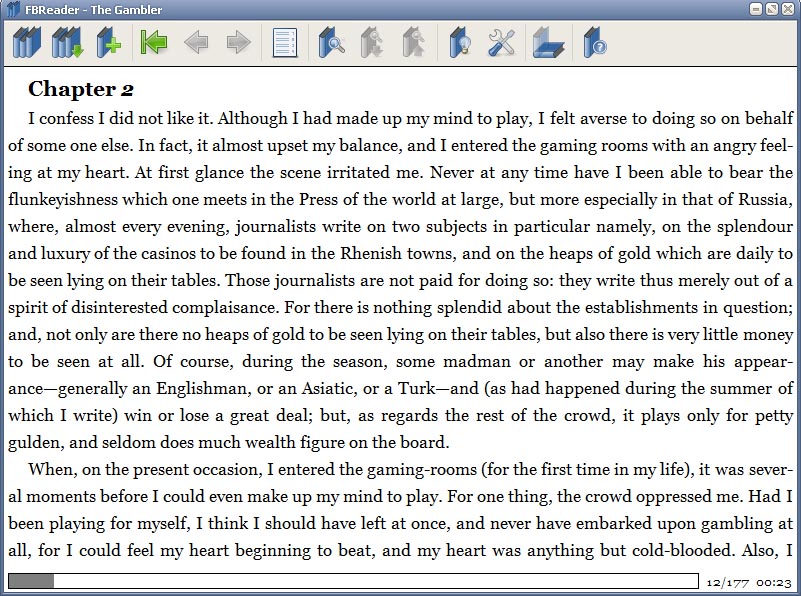Viewport: 801px width, 596px height.
Task: Open the about/help book icon
Action: [595, 42]
